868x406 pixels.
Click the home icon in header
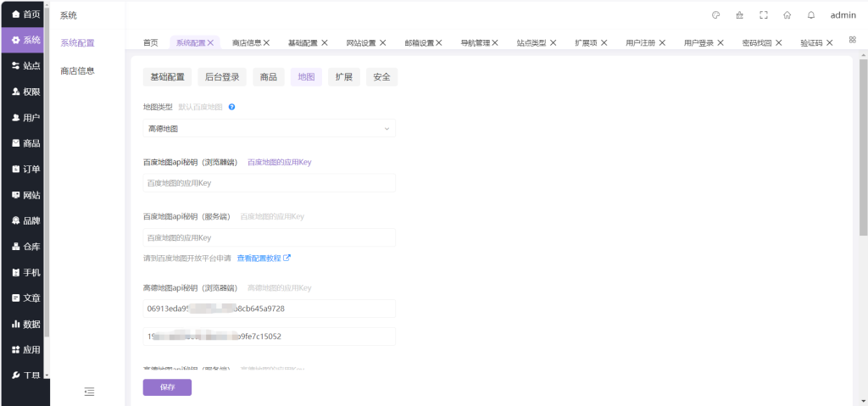point(787,15)
